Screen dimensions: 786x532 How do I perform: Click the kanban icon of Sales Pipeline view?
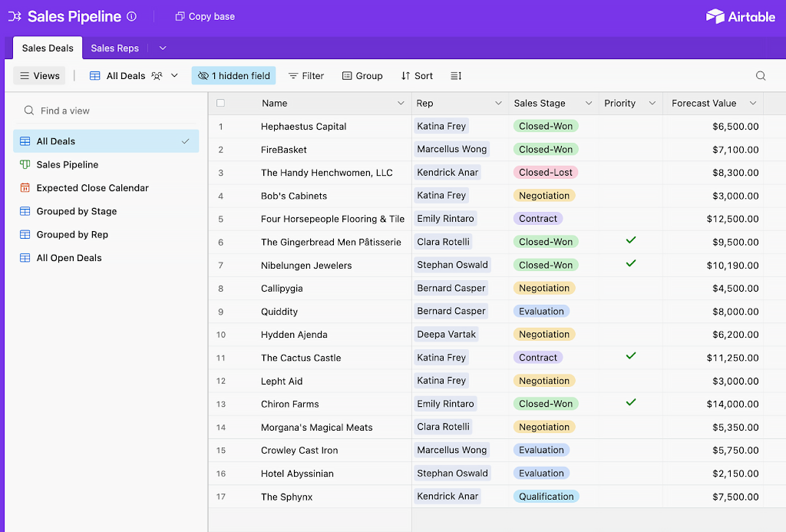point(25,164)
